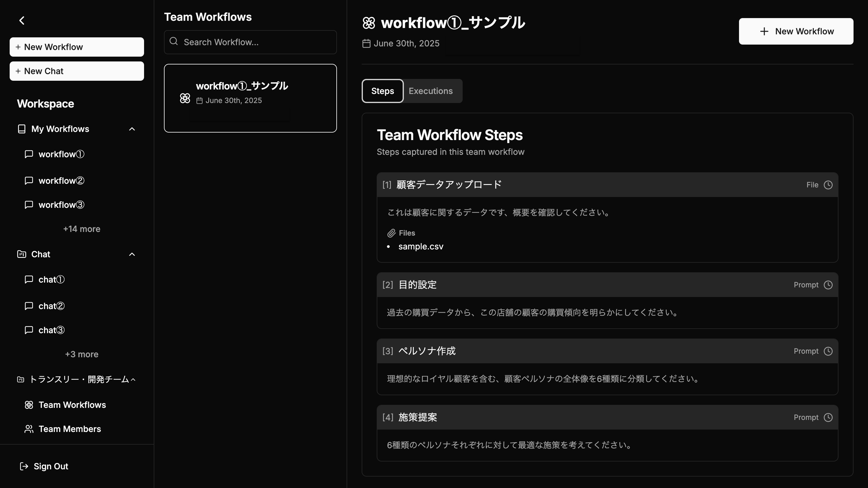Collapse the トランスリー・開発チーム section
The width and height of the screenshot is (868, 488).
tap(133, 380)
